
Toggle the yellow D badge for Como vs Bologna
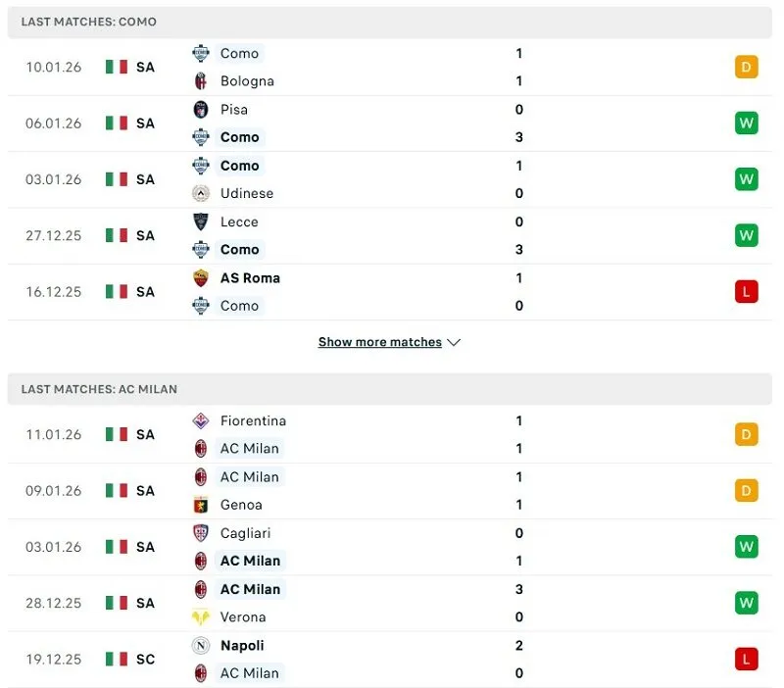point(746,68)
